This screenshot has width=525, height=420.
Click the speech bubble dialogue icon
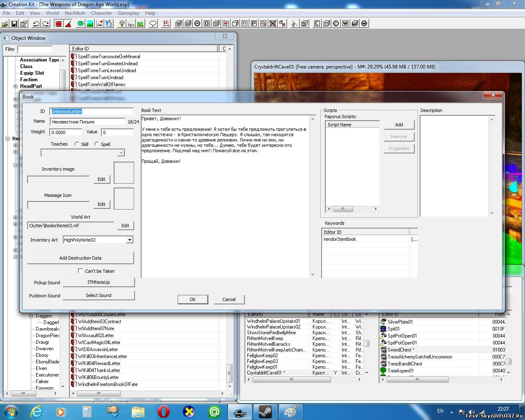pyautogui.click(x=153, y=23)
